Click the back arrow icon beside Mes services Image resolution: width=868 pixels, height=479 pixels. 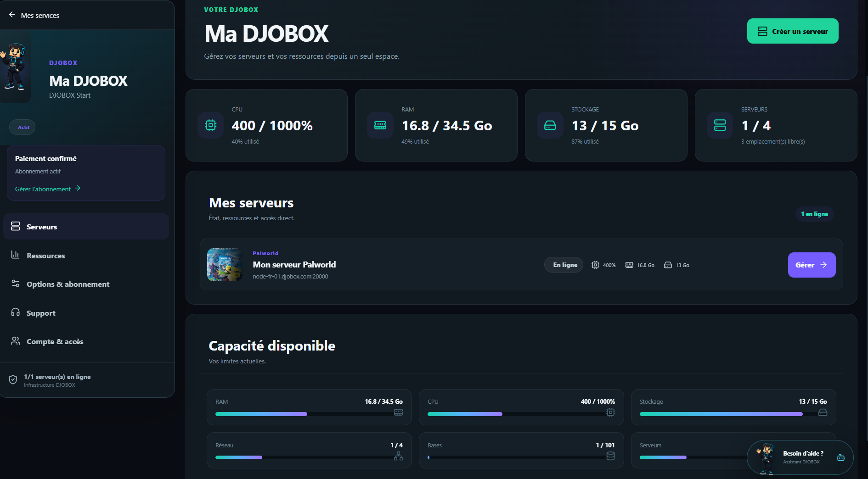point(12,15)
